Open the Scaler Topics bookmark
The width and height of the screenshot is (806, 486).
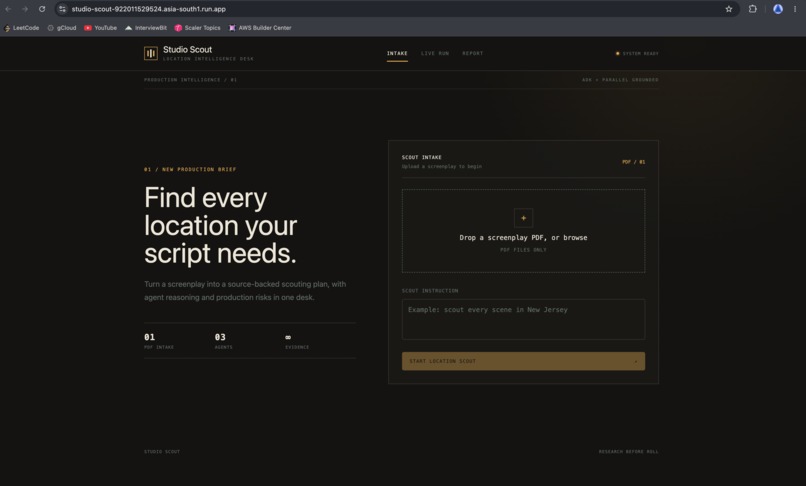pos(197,28)
